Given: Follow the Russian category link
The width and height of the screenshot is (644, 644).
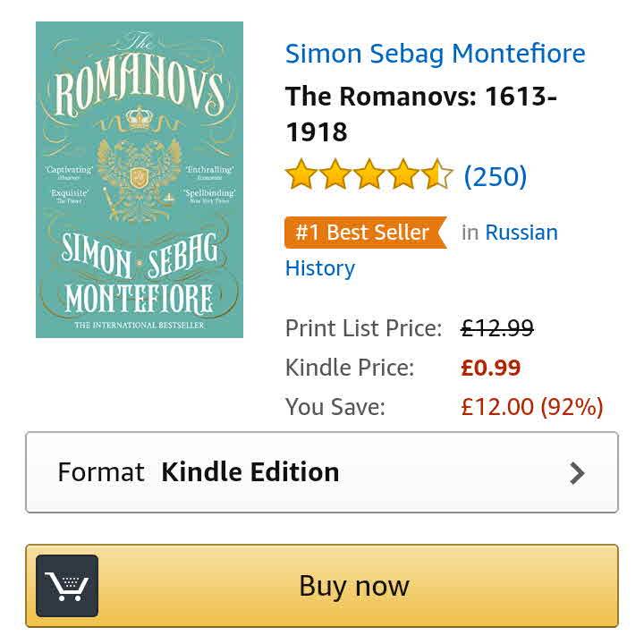Looking at the screenshot, I should (521, 233).
